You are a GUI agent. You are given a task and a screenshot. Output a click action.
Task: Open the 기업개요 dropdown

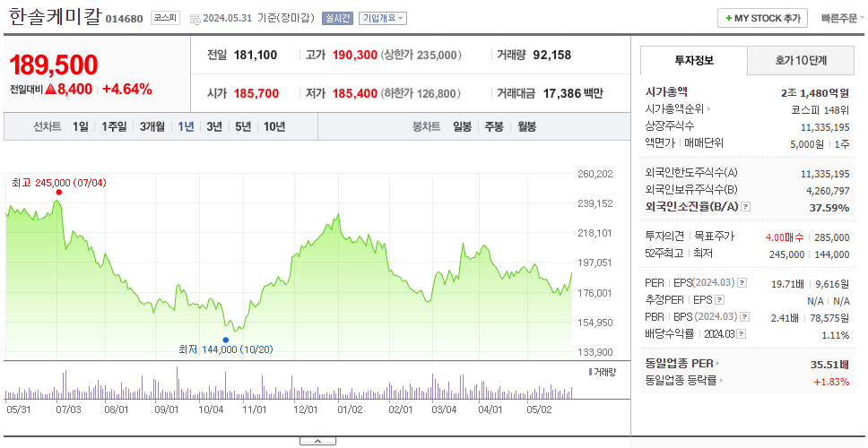click(x=383, y=18)
